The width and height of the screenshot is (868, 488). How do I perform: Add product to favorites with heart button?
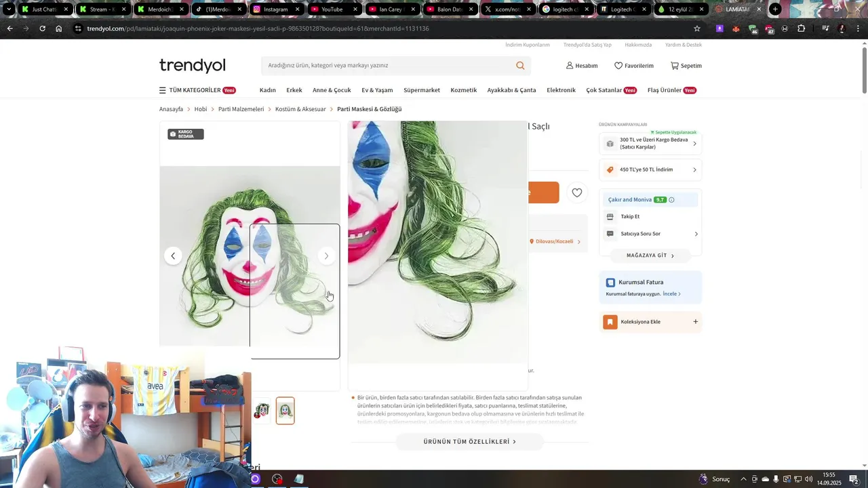[x=577, y=192]
